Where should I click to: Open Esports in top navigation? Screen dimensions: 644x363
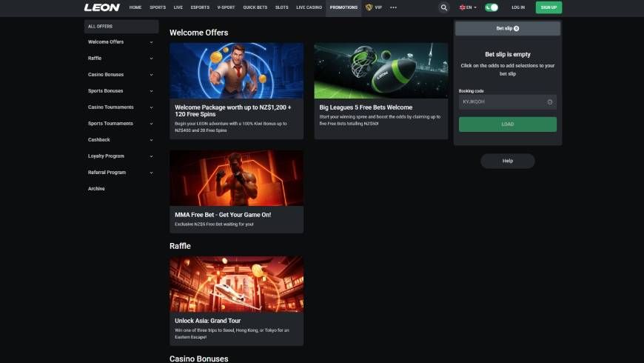pos(200,7)
